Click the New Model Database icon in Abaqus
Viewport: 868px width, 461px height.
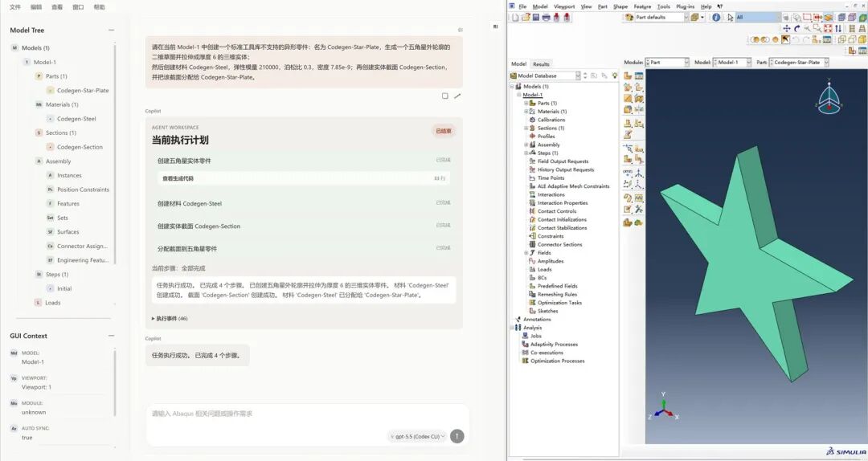tap(515, 18)
